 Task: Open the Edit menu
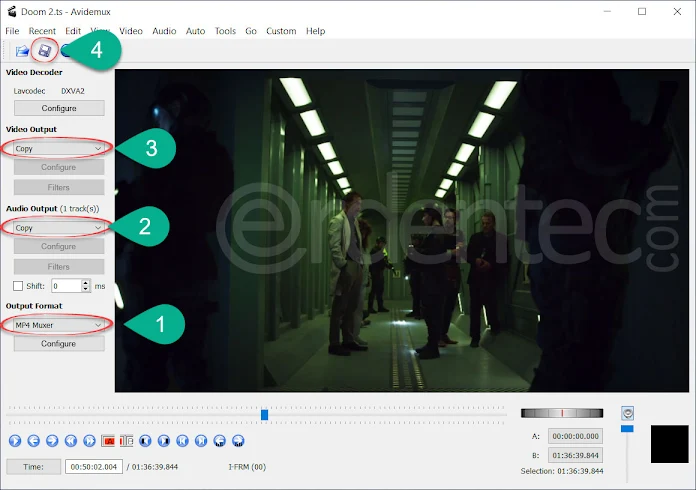click(x=73, y=31)
